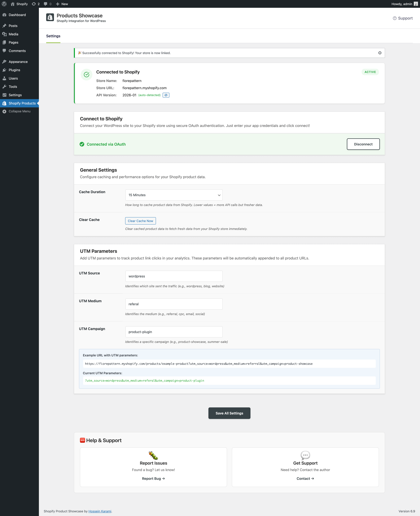Disconnect the Shopify OAuth connection
The height and width of the screenshot is (516, 420).
coord(363,144)
